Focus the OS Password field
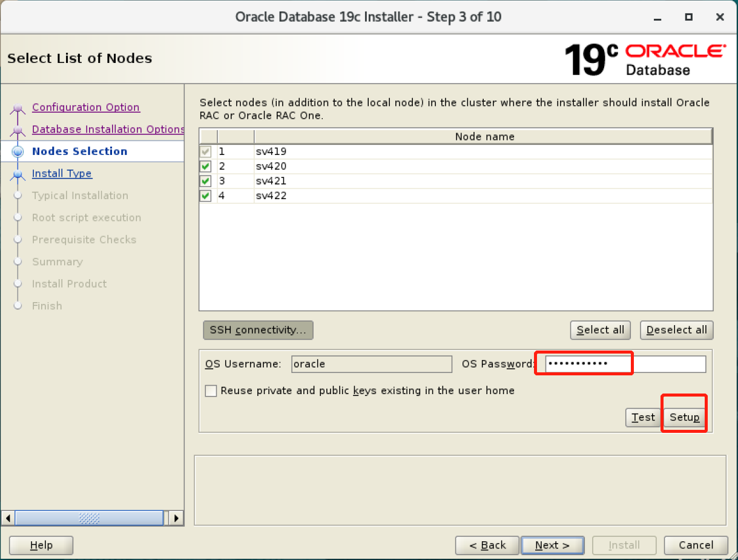This screenshot has width=738, height=560. coord(625,364)
